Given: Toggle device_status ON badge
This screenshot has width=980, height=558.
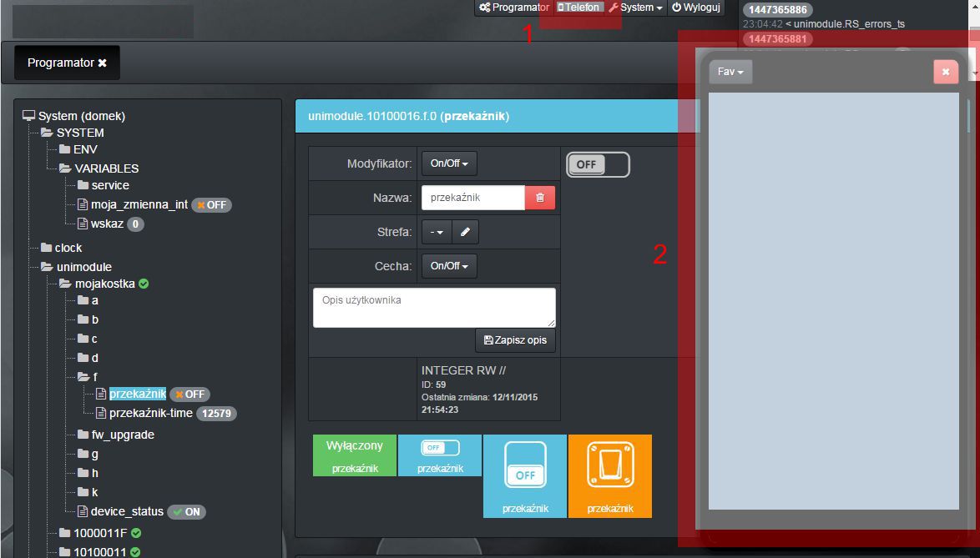Looking at the screenshot, I should pos(186,511).
